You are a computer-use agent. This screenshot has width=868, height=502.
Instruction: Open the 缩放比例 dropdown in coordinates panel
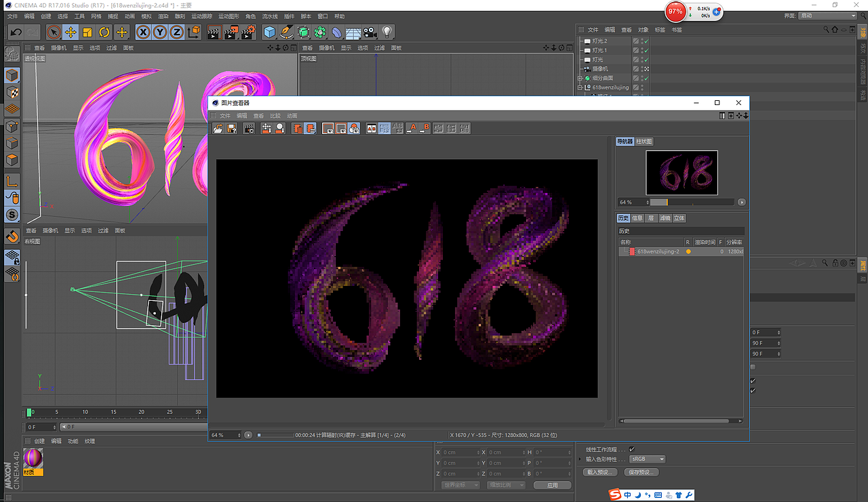point(506,485)
